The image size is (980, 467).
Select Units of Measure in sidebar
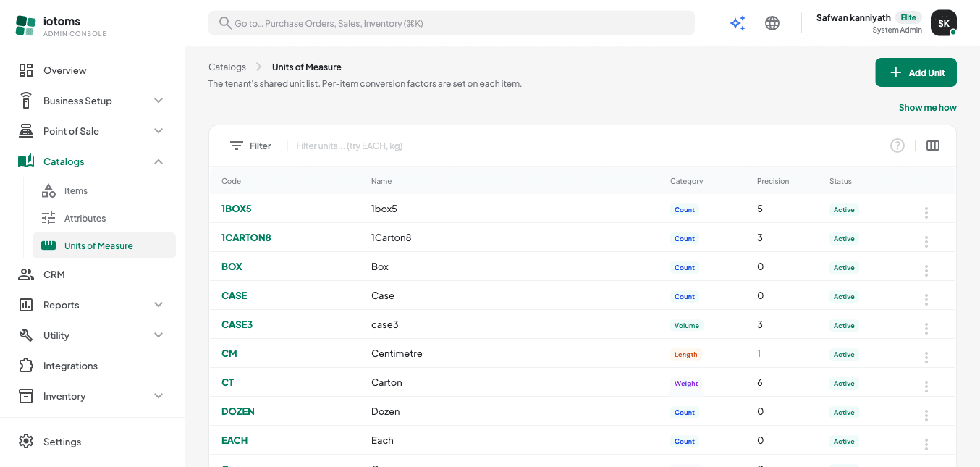(104, 245)
